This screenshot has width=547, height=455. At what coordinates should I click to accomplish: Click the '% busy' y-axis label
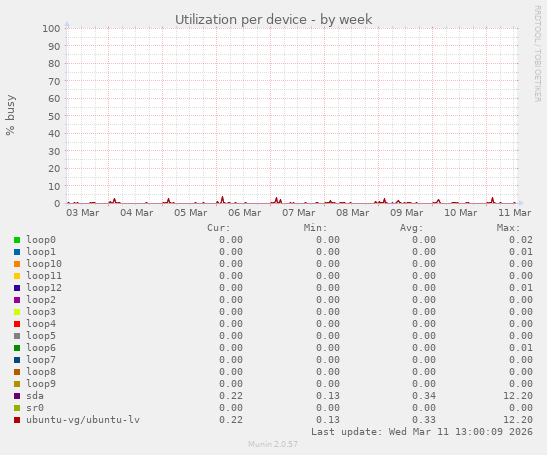(x=10, y=115)
